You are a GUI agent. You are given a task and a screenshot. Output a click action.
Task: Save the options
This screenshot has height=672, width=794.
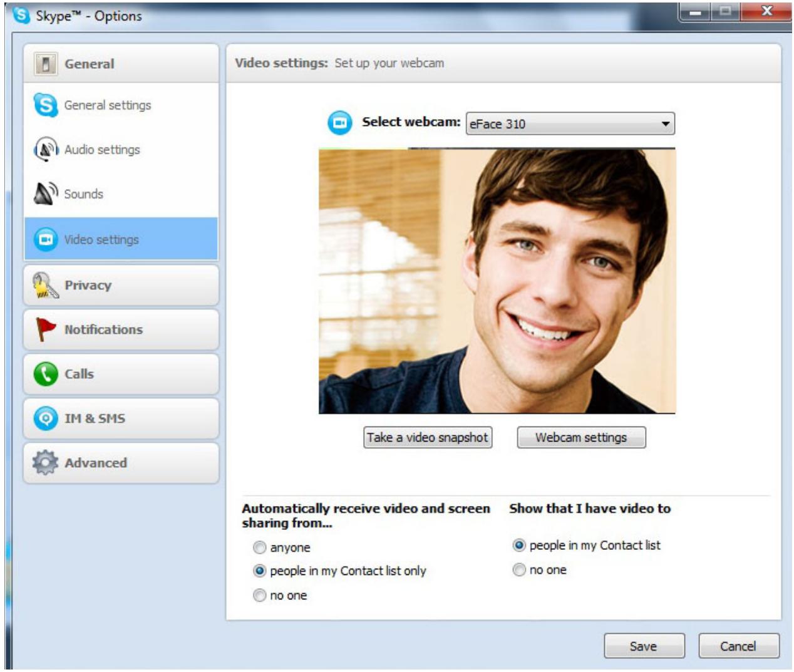tap(644, 646)
